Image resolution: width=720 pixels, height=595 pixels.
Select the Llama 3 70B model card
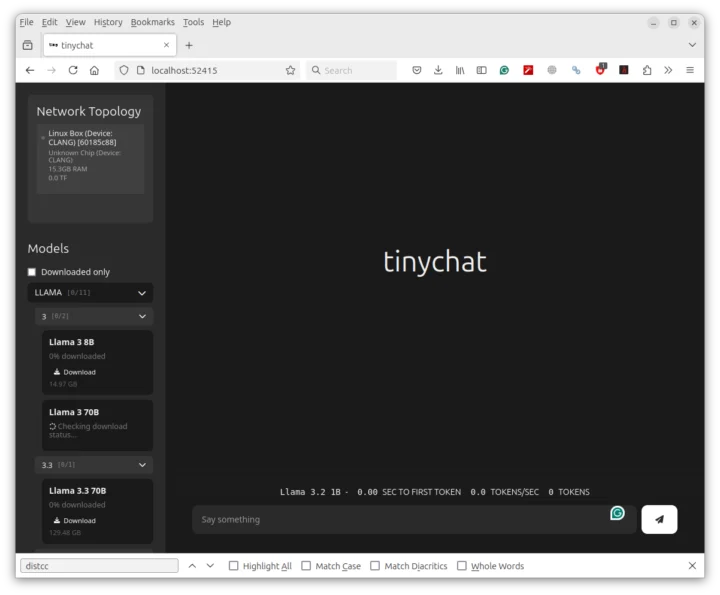[x=97, y=425]
